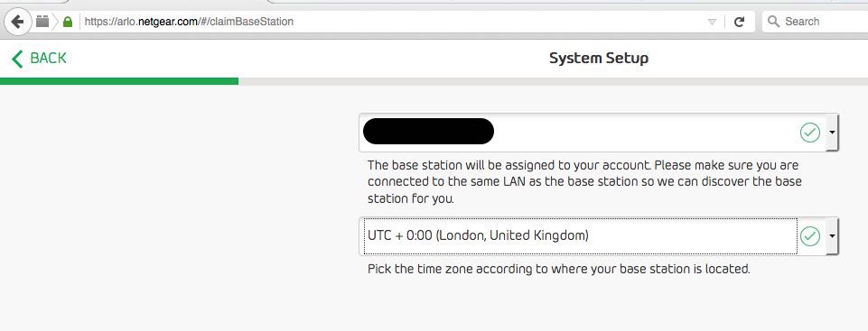Click the magnifier icon in Search box
Screen dimensions: 868x331
click(773, 22)
